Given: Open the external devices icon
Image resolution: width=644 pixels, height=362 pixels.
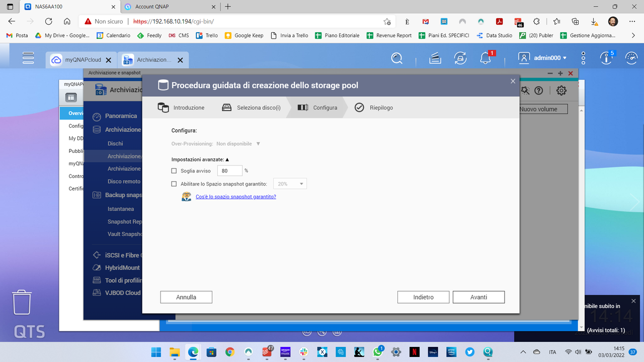Looking at the screenshot, I should (460, 58).
